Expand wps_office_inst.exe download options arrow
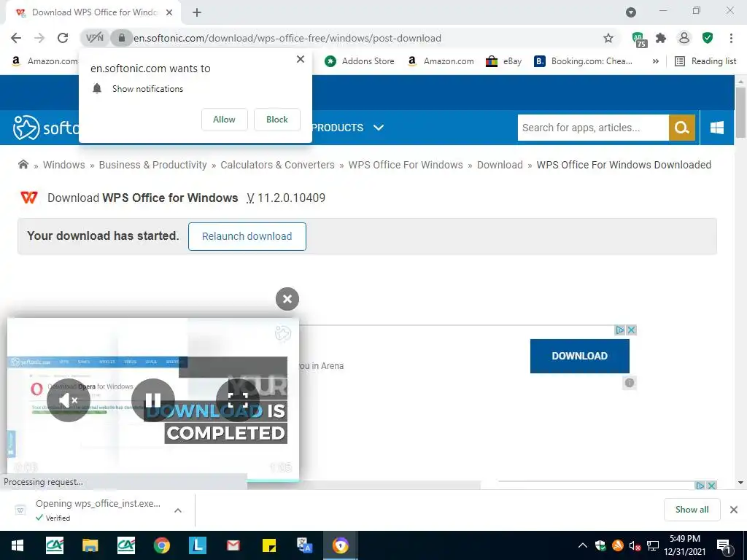The image size is (747, 560). click(178, 510)
